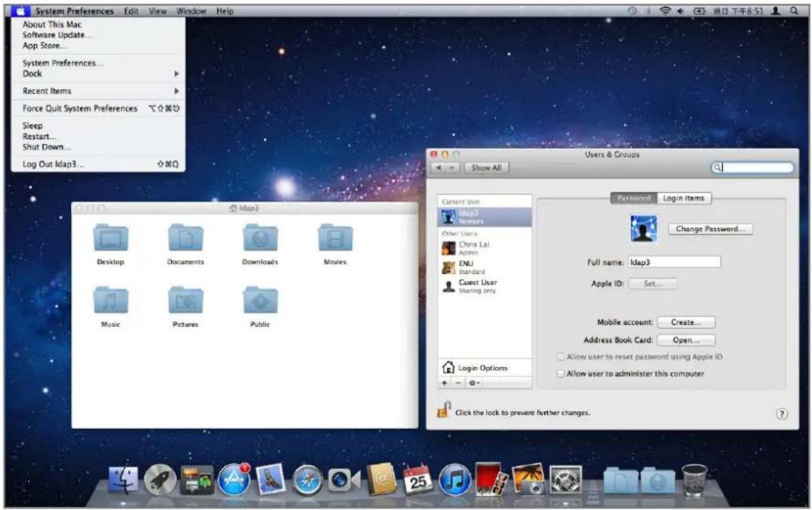
Task: Select the Password tab
Action: coord(634,198)
